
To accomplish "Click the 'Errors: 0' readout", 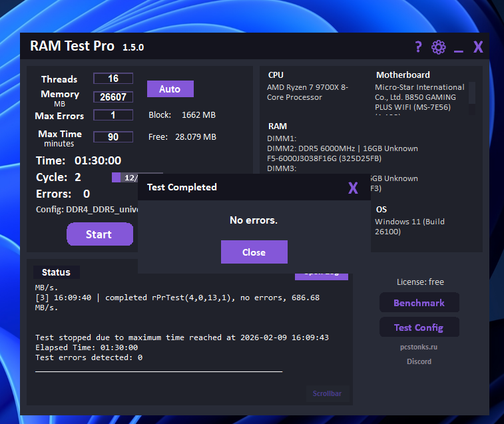I will click(63, 194).
